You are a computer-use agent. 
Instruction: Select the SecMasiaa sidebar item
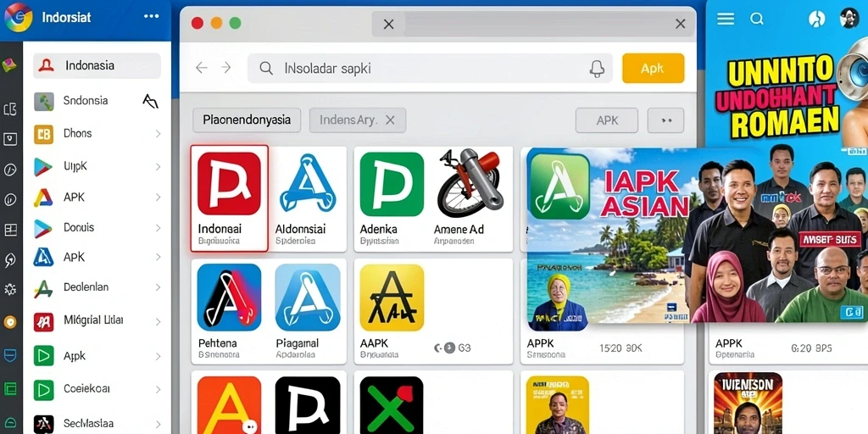(x=97, y=424)
